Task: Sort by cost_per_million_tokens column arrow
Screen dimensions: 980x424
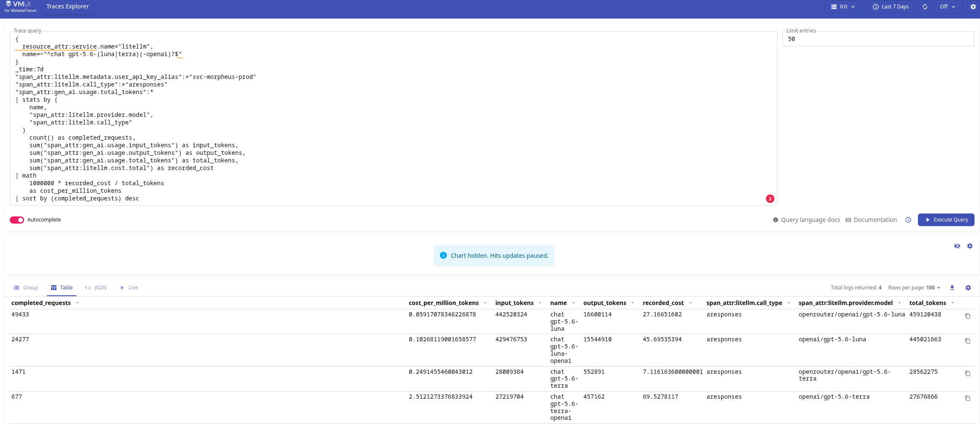Action: pos(485,303)
